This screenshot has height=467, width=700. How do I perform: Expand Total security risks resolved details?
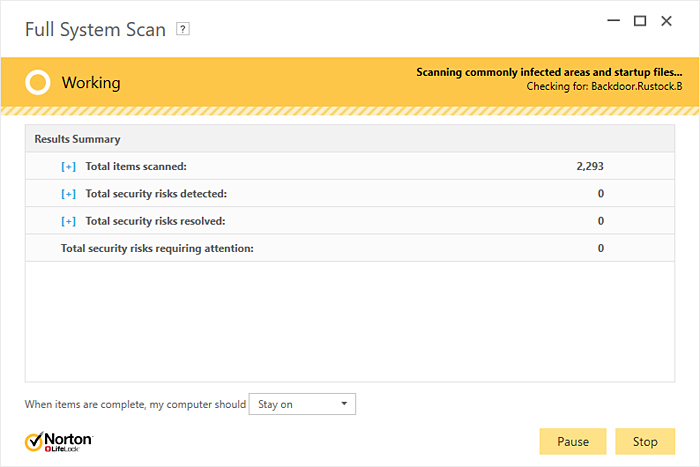(x=68, y=220)
